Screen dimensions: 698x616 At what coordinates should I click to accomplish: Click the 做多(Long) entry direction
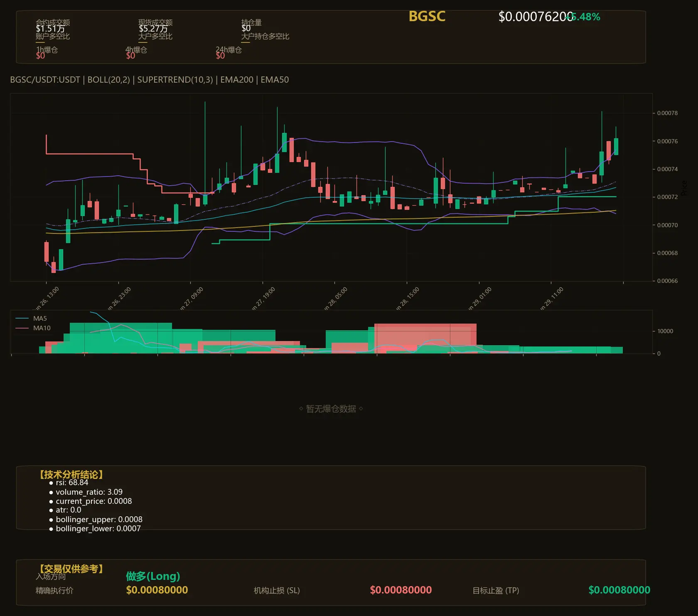click(153, 576)
